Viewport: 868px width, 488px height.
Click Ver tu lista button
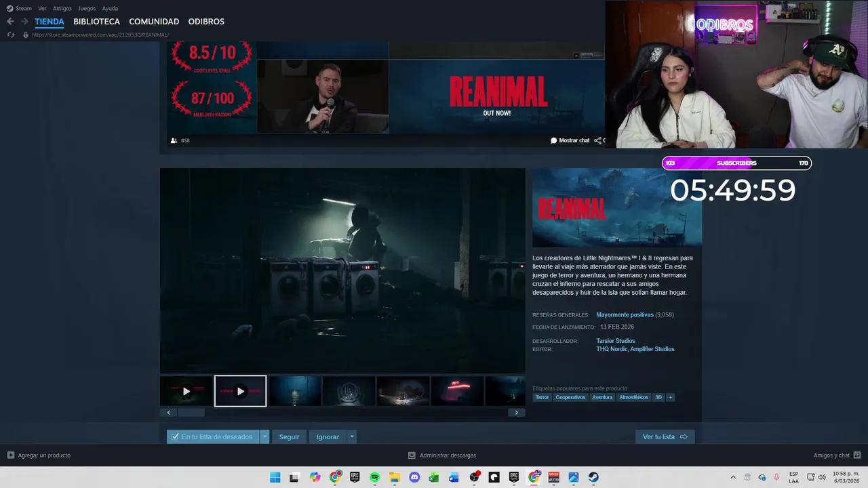click(665, 436)
